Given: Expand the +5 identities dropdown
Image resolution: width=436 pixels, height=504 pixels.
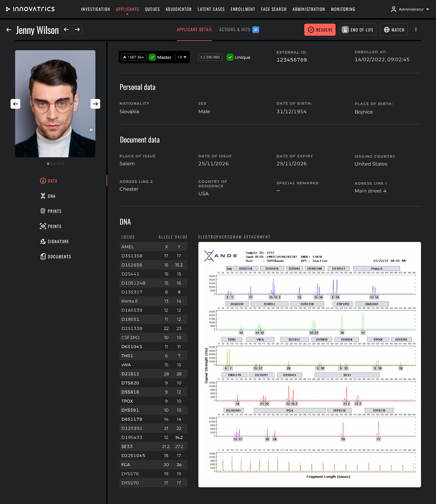Looking at the screenshot, I should (182, 57).
